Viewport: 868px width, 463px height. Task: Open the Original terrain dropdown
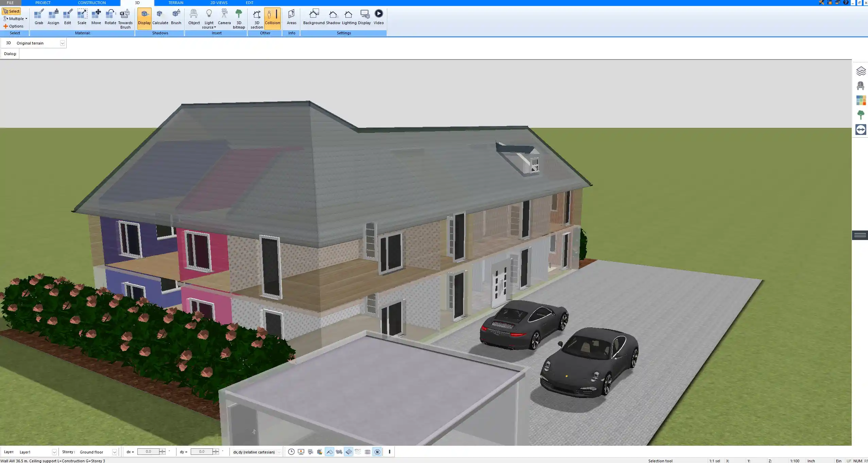63,43
